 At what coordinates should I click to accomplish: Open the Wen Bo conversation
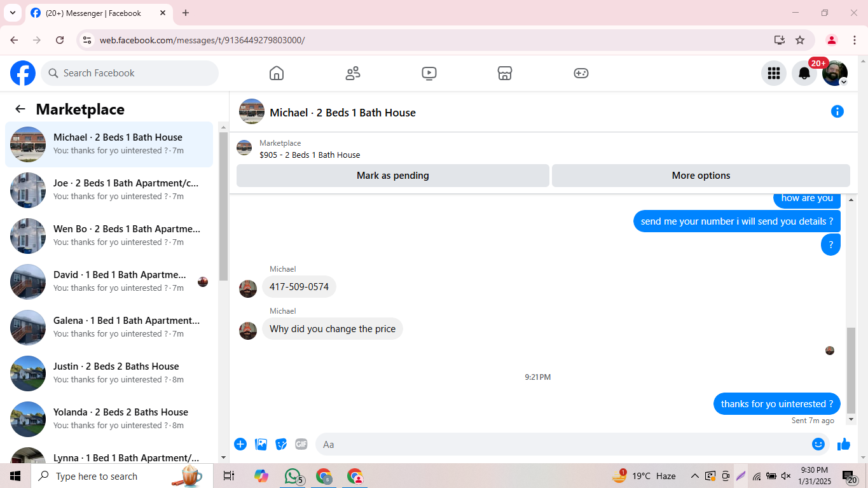pos(109,236)
